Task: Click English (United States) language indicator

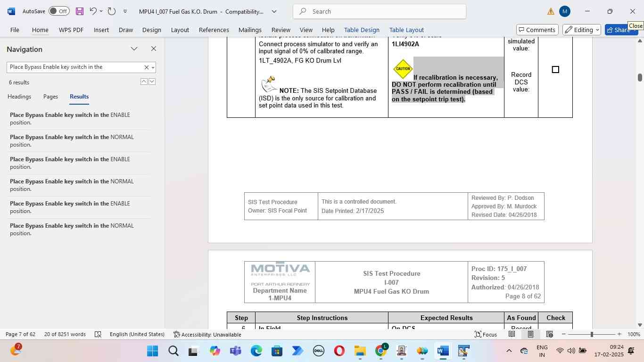Action: pos(137,334)
